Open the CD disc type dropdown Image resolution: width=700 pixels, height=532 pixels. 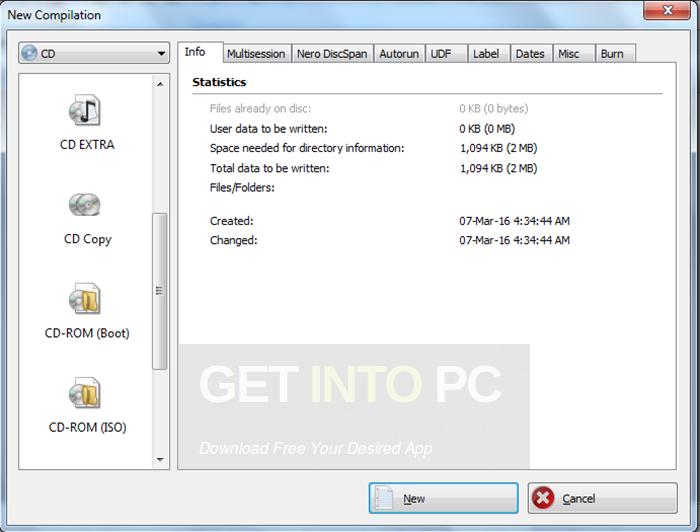pyautogui.click(x=94, y=53)
